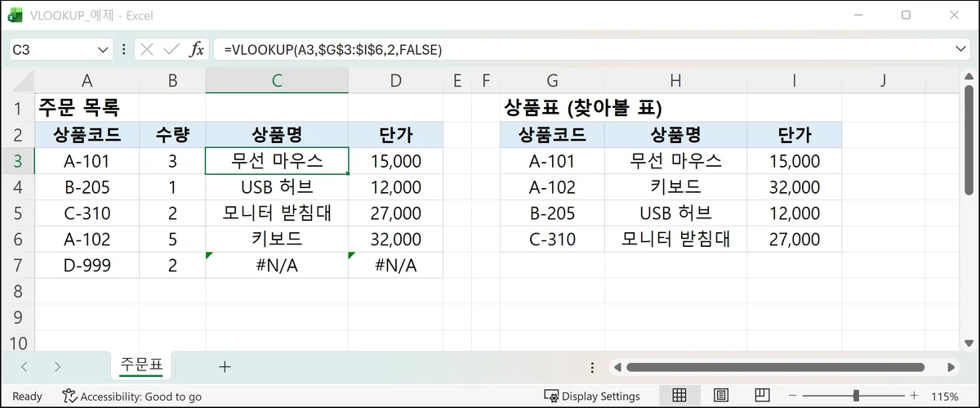Viewport: 980px width, 408px height.
Task: Open Display Settings in status bar
Action: click(x=592, y=397)
